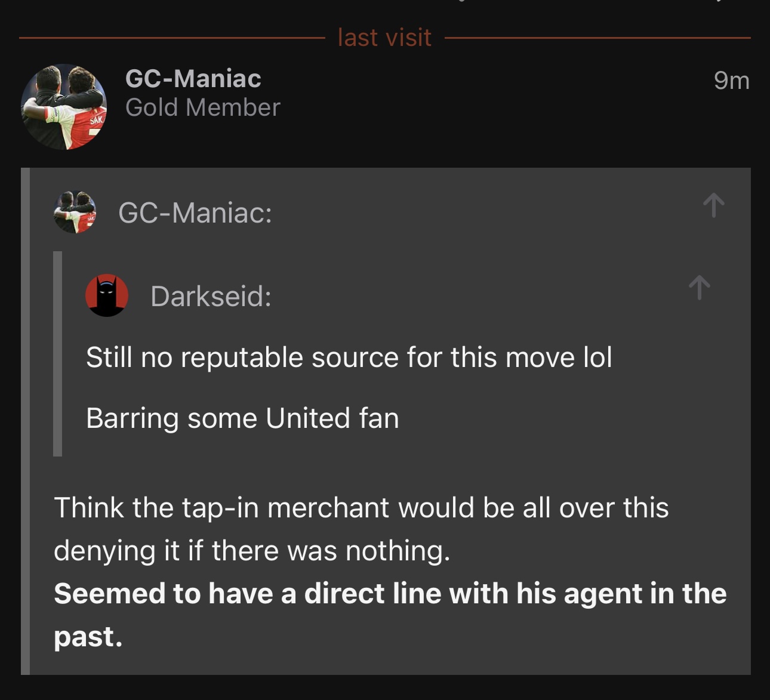Jump to GC-Maniac's quoted post via up arrow

(x=713, y=205)
